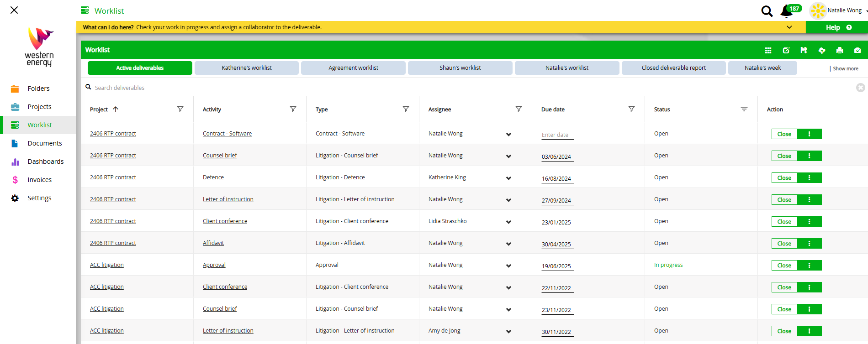
Task: Click the camera snapshot icon
Action: [857, 50]
